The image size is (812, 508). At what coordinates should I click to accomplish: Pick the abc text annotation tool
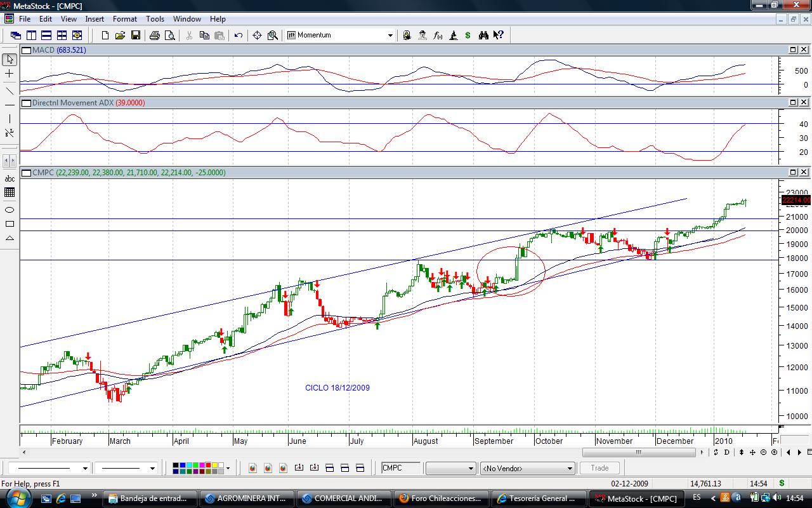pos(10,179)
